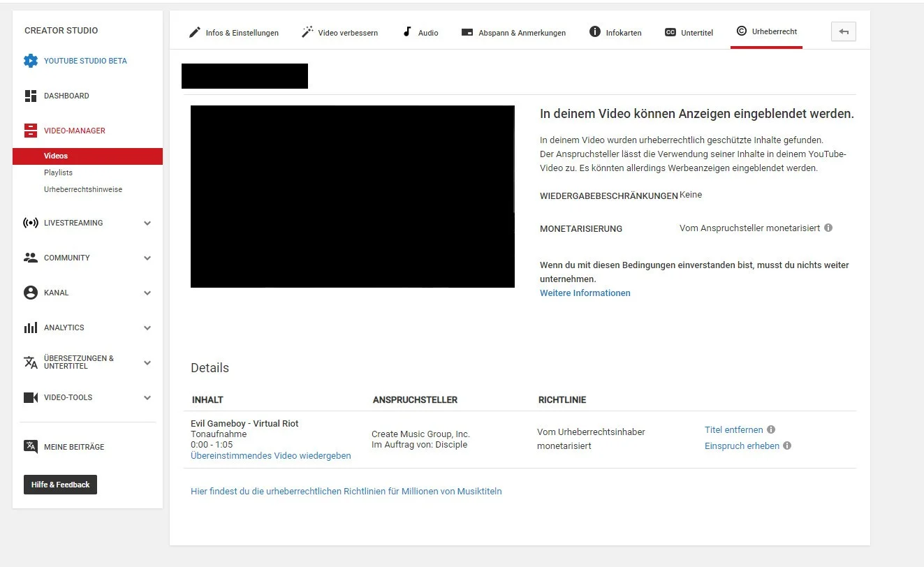924x567 pixels.
Task: Click the Evil Gameboy - Virtual Riot title
Action: click(244, 424)
